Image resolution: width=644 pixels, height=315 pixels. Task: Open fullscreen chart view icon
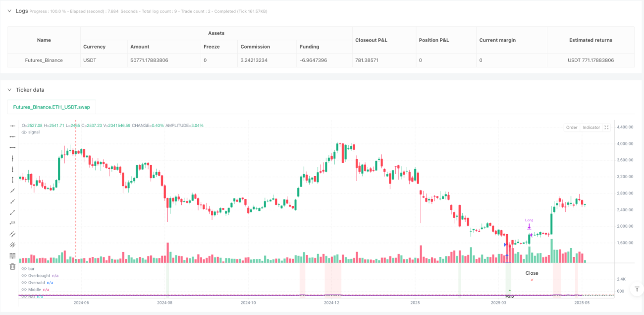coord(607,127)
